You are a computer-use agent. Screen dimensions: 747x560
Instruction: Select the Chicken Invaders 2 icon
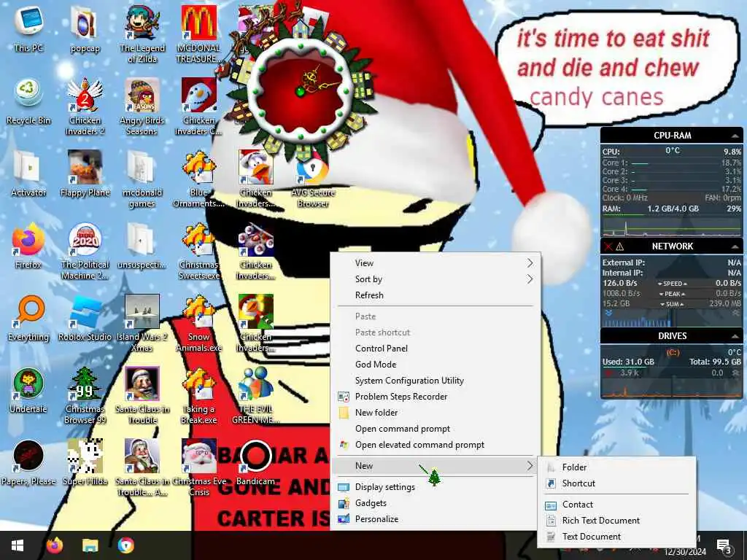click(85, 106)
